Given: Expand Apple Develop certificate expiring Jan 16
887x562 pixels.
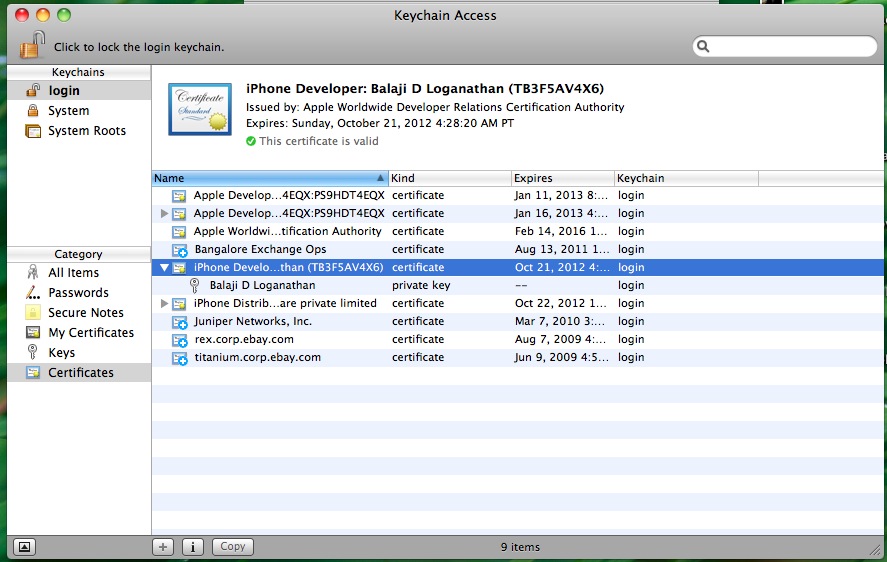Looking at the screenshot, I should (164, 213).
